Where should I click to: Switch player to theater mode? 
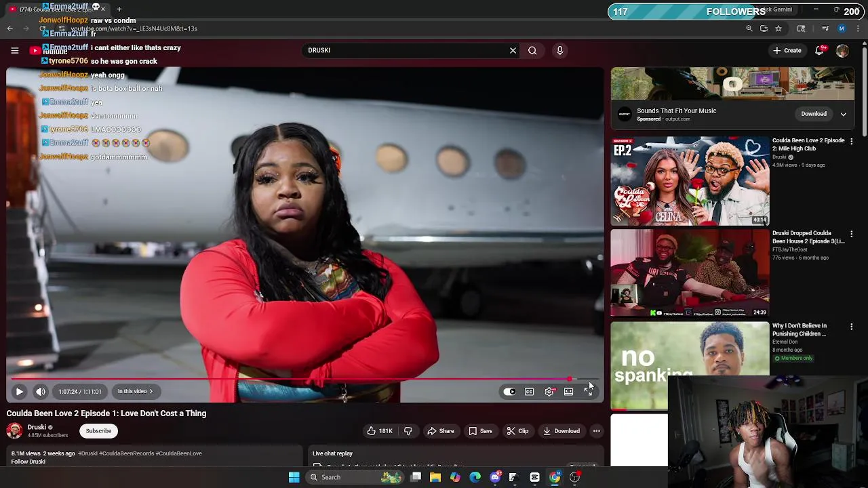[568, 391]
